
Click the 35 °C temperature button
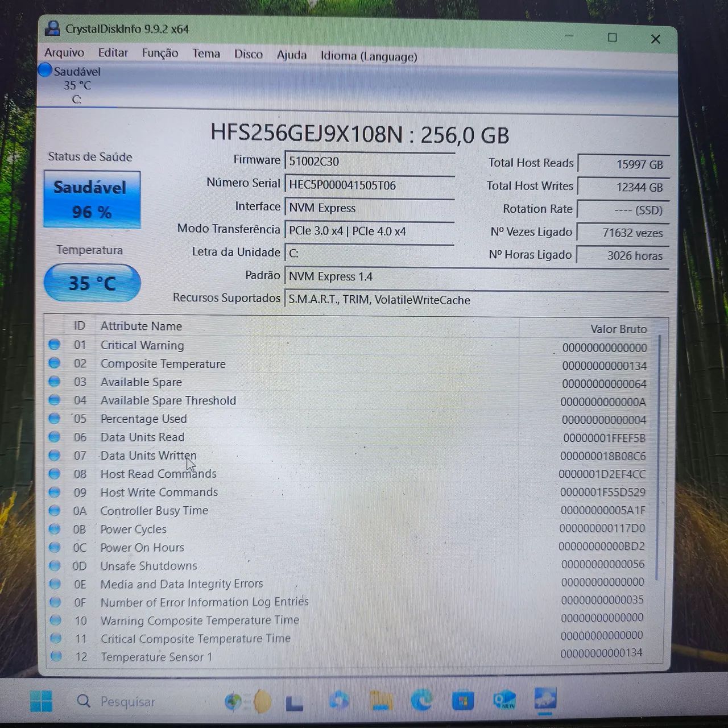click(92, 283)
